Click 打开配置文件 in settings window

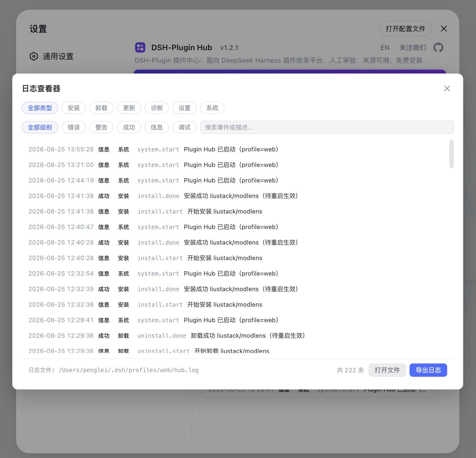(x=406, y=29)
